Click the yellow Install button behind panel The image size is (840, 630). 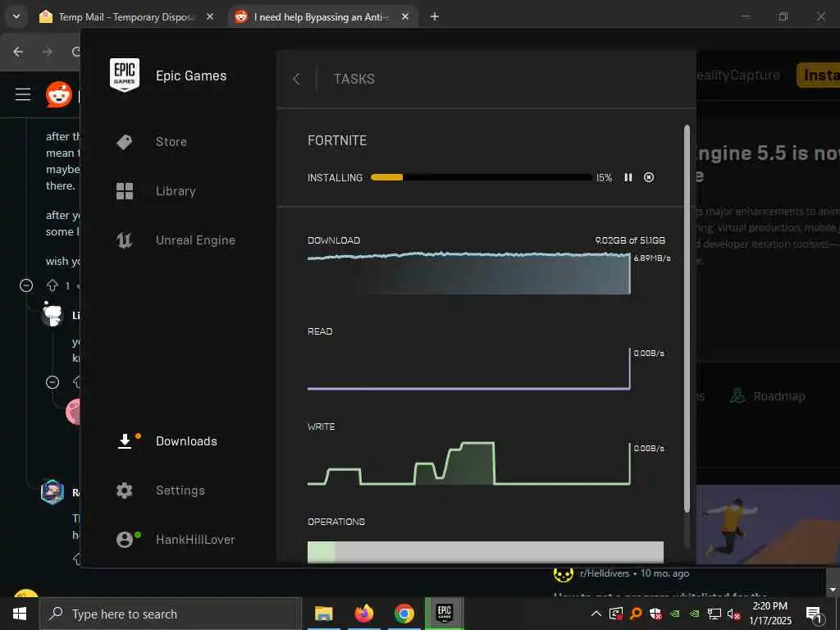coord(818,75)
